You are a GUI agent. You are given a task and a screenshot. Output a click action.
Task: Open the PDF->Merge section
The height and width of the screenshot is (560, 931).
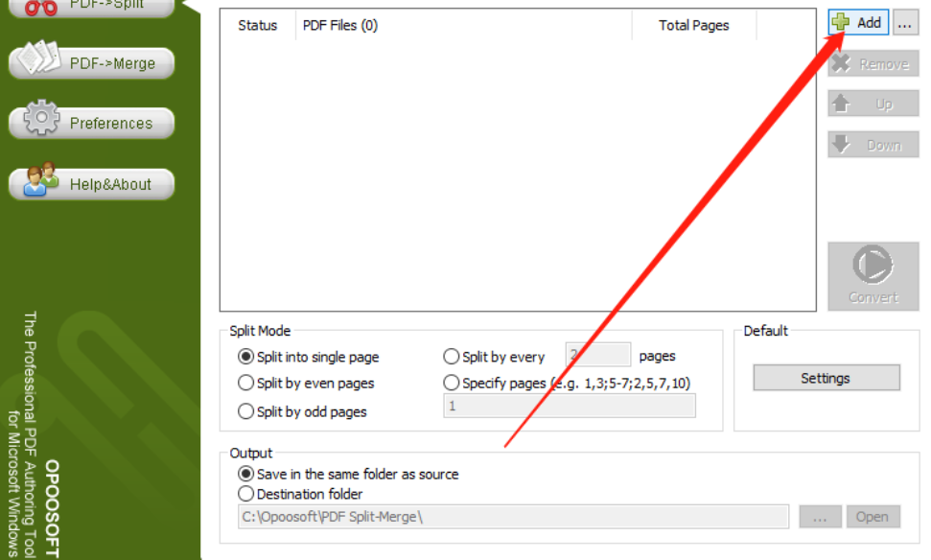[92, 63]
